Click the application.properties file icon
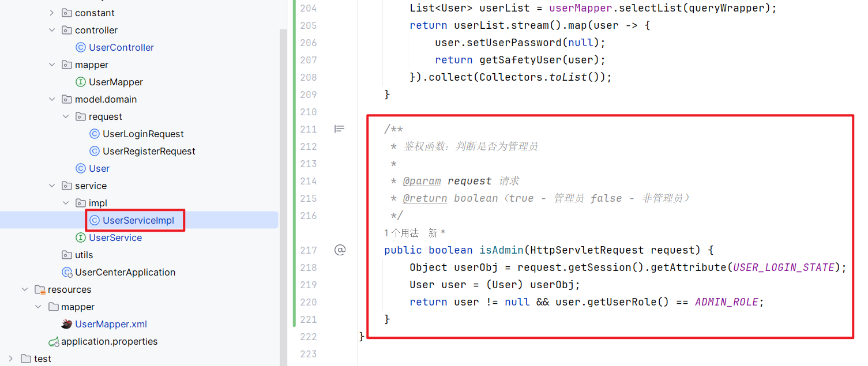Viewport: 868px width, 366px height. pyautogui.click(x=54, y=341)
